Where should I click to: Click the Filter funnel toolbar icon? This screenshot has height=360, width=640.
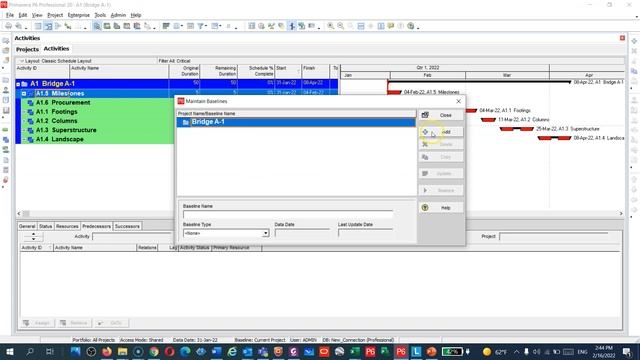[x=200, y=26]
